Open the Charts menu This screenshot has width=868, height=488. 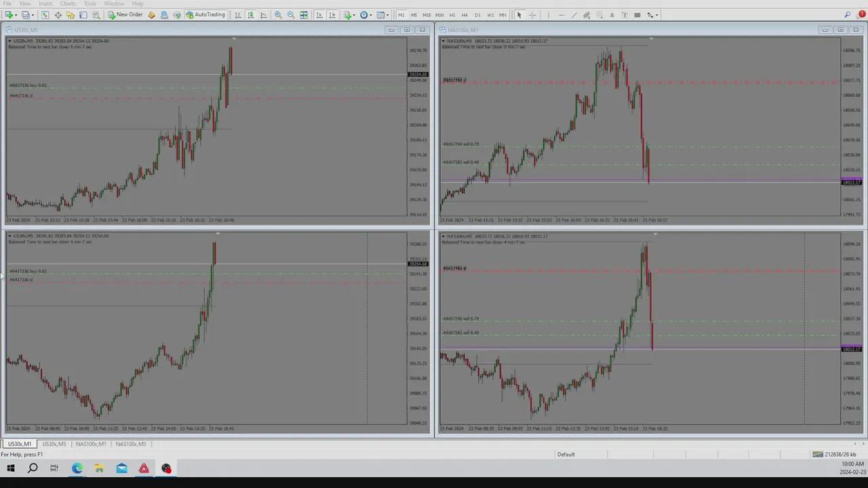coord(68,3)
